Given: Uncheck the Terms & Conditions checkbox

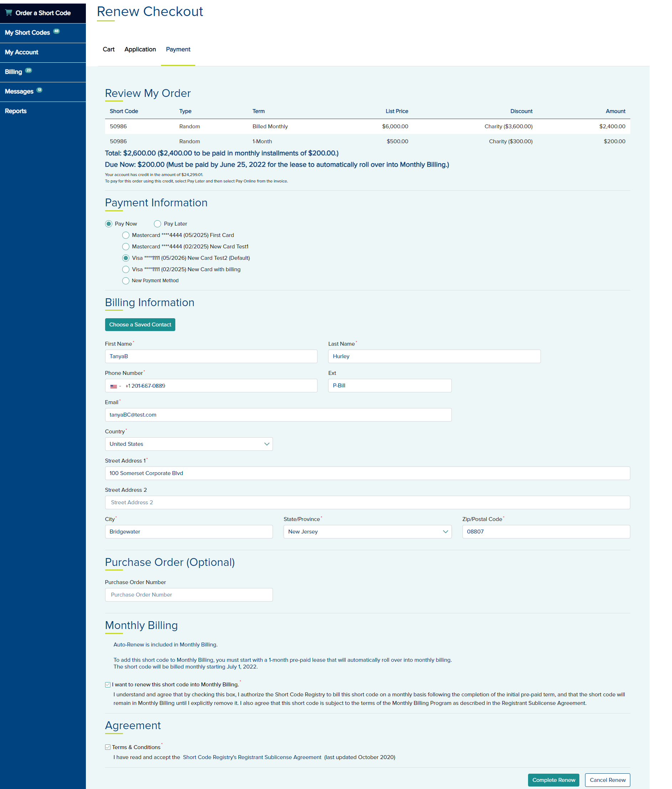Looking at the screenshot, I should click(x=108, y=748).
